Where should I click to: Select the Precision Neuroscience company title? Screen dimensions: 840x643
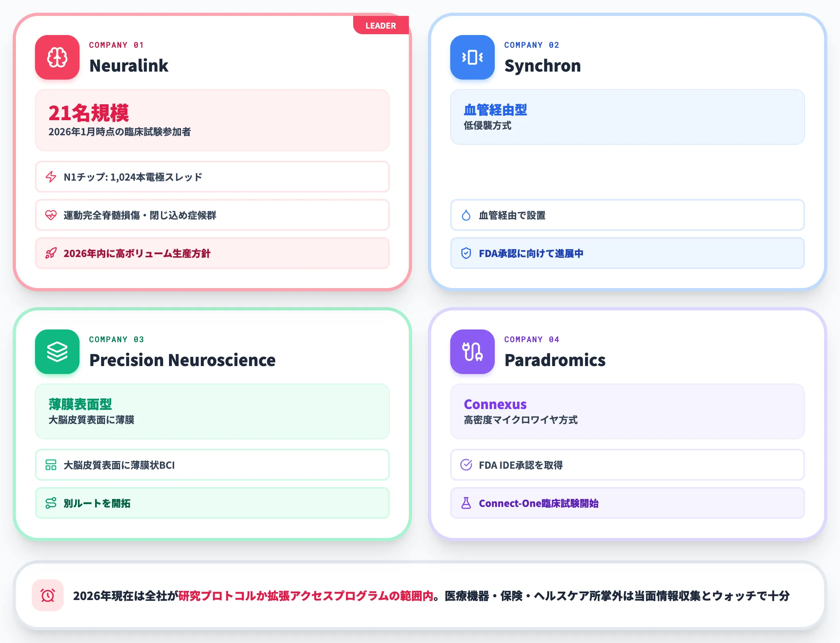tap(182, 360)
